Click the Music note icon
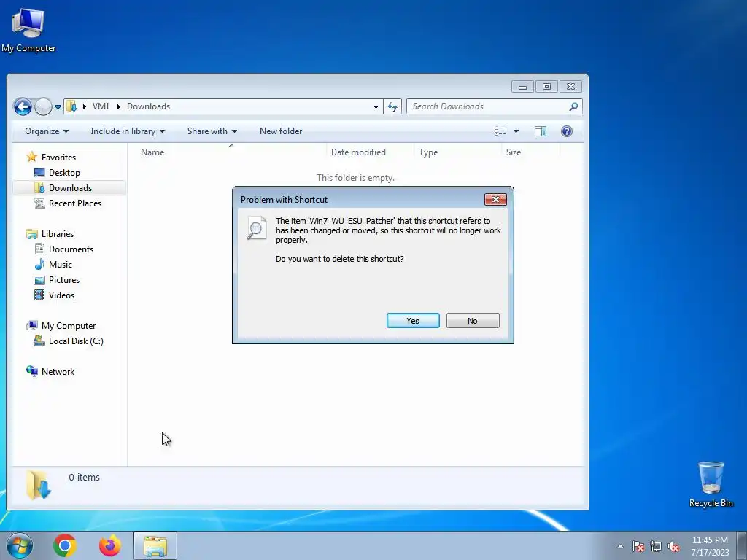The height and width of the screenshot is (560, 747). (x=39, y=264)
